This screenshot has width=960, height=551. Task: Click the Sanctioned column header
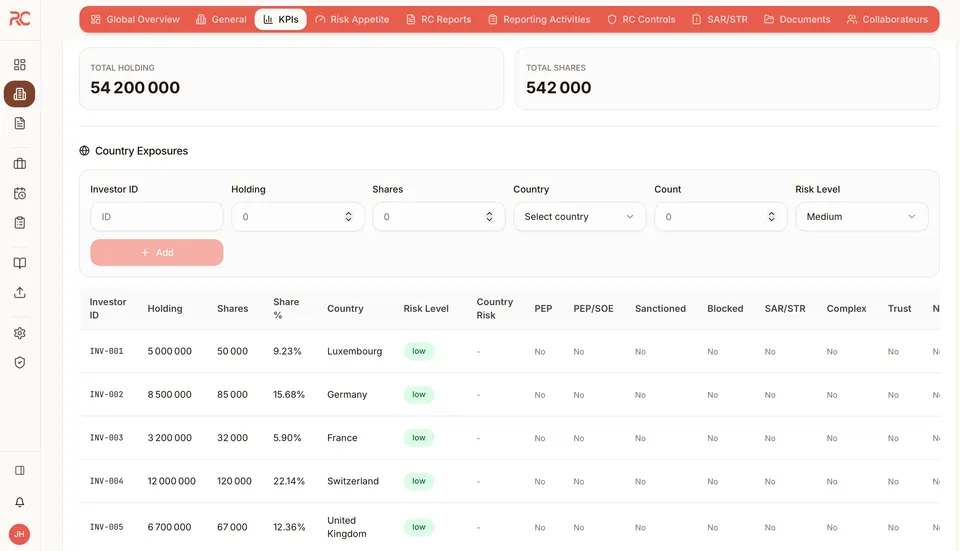coord(660,309)
